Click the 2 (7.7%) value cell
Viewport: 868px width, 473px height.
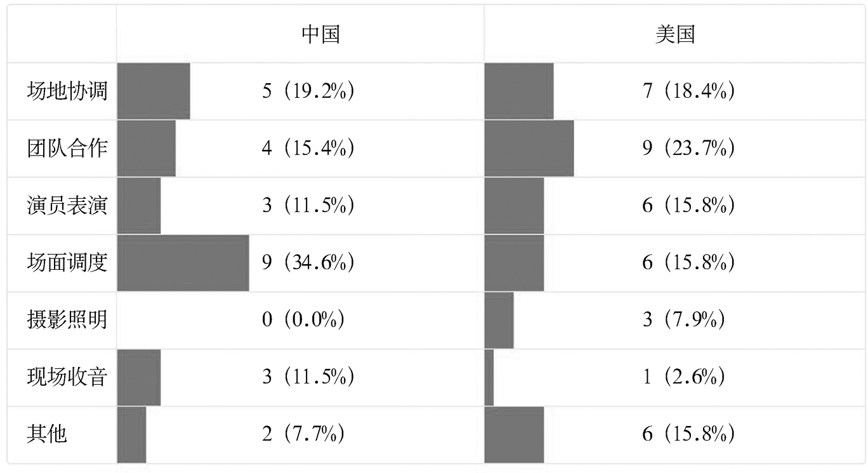pos(303,434)
